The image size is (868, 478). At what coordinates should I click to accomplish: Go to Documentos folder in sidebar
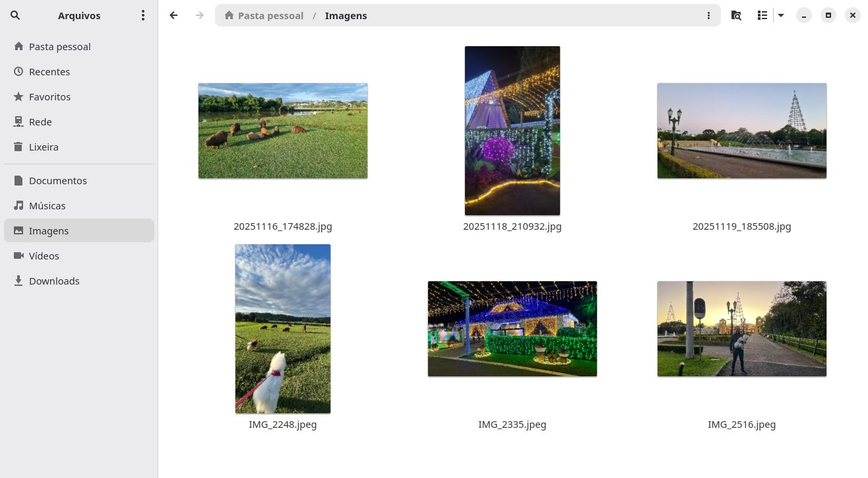(x=58, y=181)
